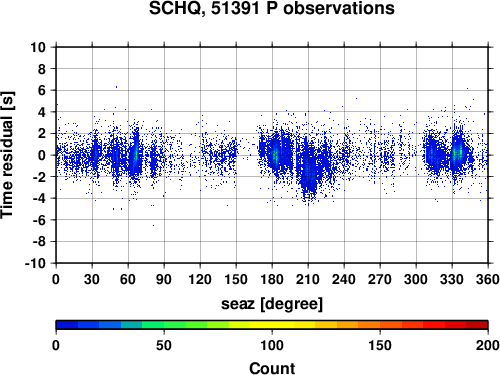Click the y-axis tick label "-8"
The height and width of the screenshot is (375, 500).
pyautogui.click(x=39, y=242)
